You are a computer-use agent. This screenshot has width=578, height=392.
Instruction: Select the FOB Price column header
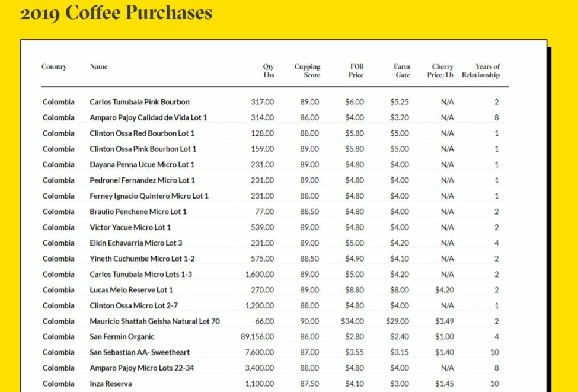[x=356, y=71]
